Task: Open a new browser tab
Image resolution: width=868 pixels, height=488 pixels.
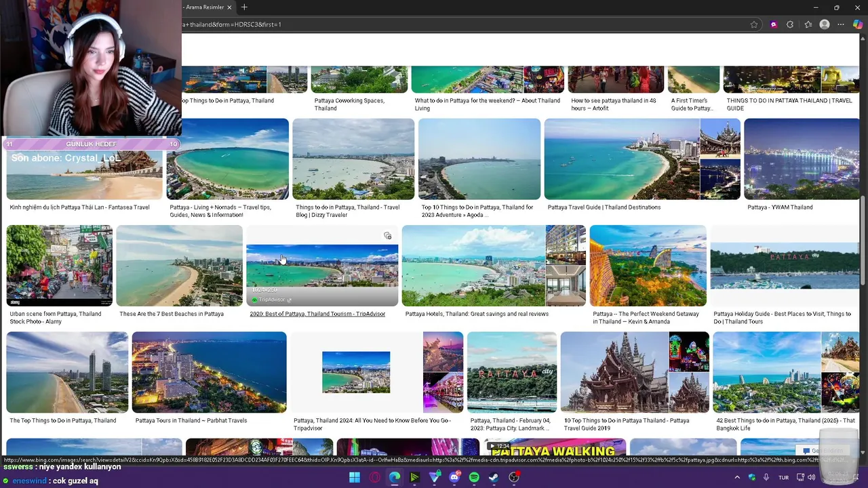Action: 244,7
